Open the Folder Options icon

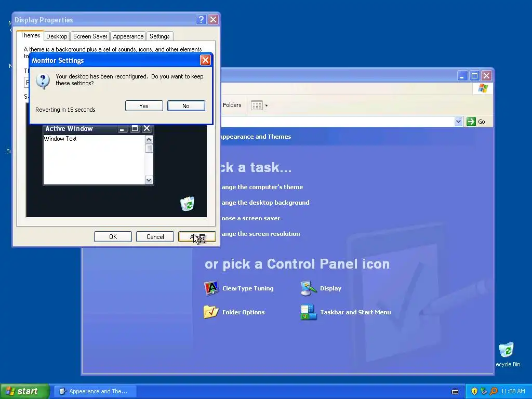click(211, 312)
